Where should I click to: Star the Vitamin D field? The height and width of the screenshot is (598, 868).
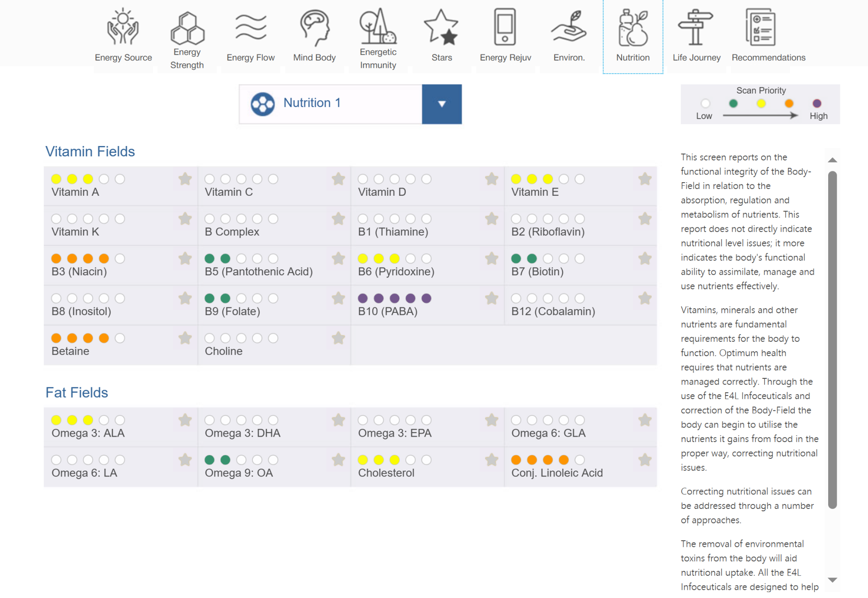click(492, 179)
